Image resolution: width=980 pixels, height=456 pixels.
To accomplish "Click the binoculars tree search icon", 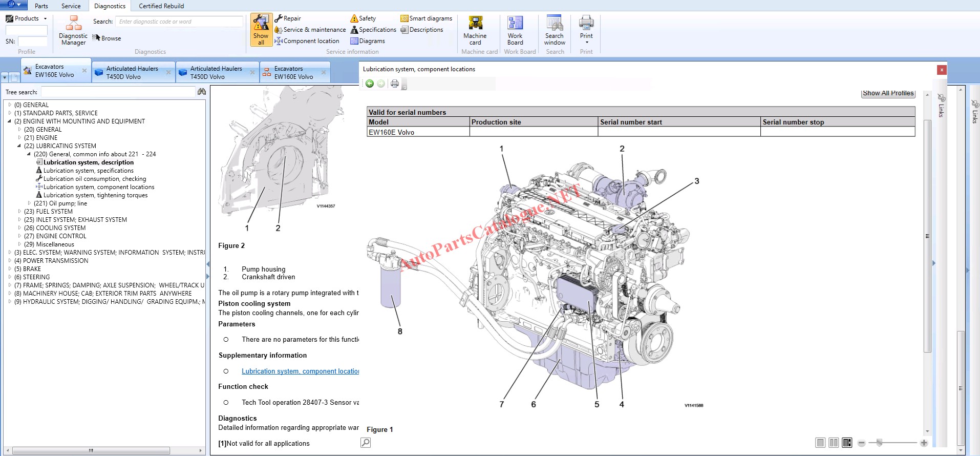I will (202, 92).
